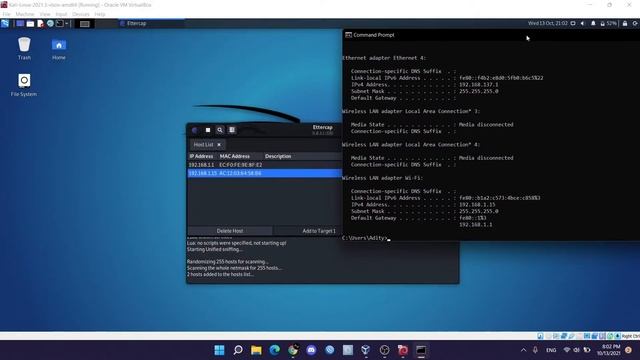Screen dimensions: 640x360
Task: Open the Trash desktop icon
Action: 24,49
